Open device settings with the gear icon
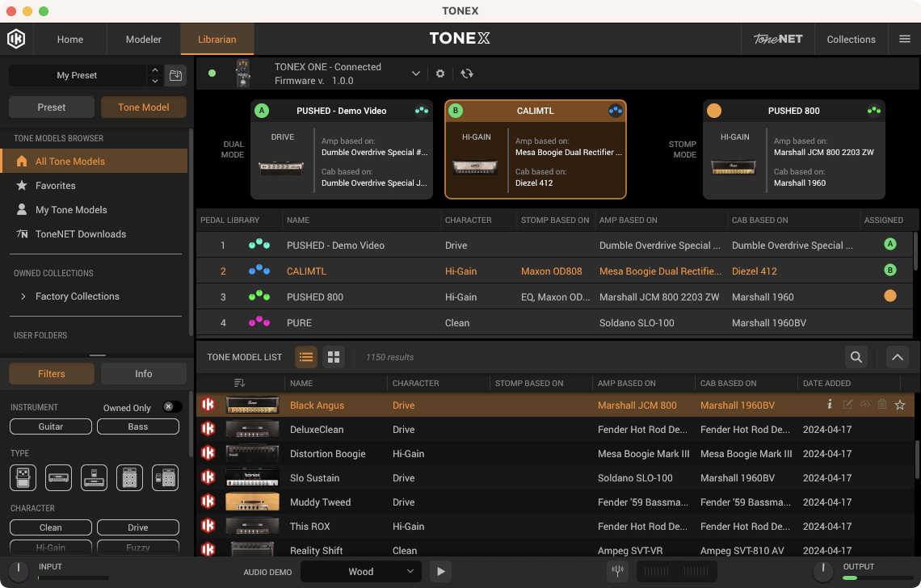 pos(439,73)
